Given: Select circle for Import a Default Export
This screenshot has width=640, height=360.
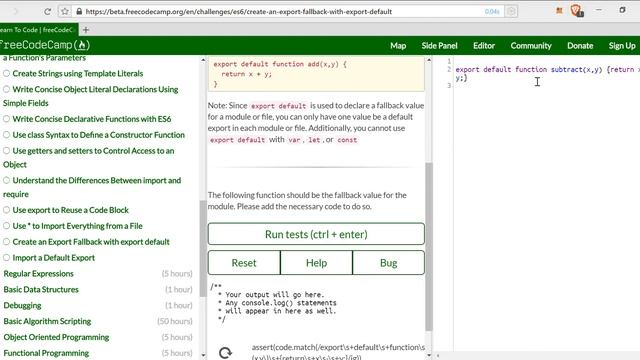Looking at the screenshot, I should (x=6, y=258).
